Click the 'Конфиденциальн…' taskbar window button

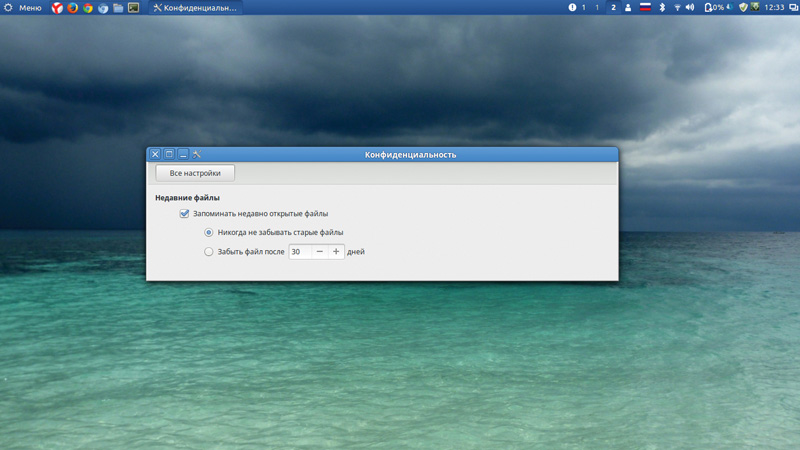click(x=195, y=8)
